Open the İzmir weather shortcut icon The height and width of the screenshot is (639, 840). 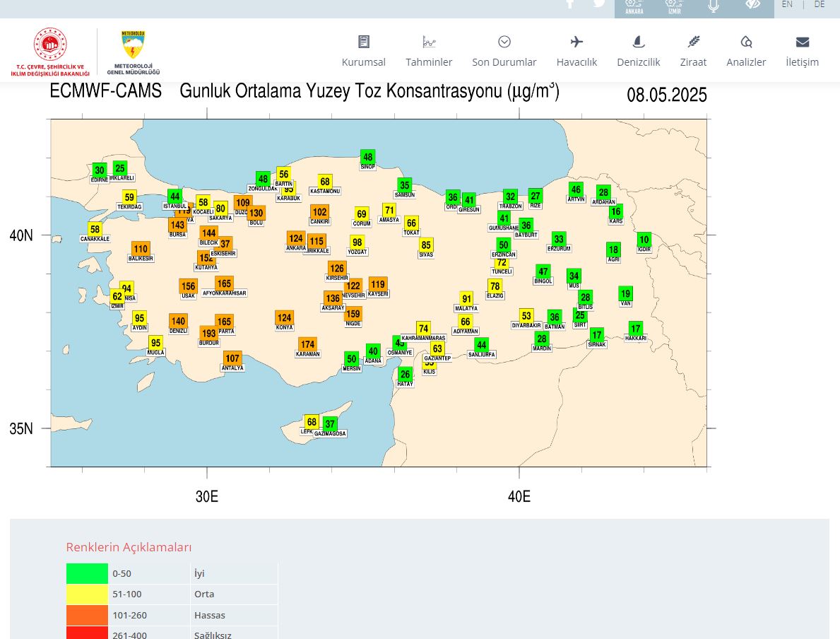(674, 6)
